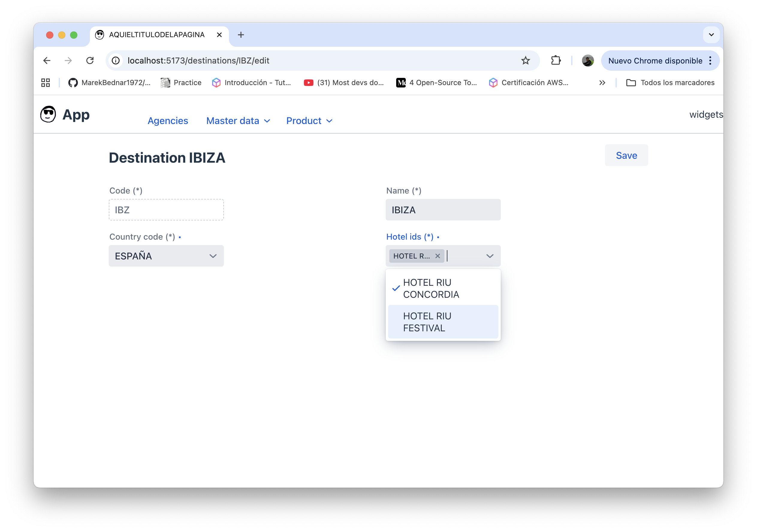Screen dimensions: 757x532
Task: Expand the Product menu
Action: 309,121
